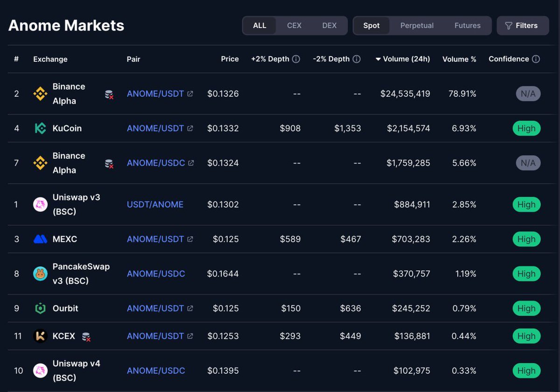Screen dimensions: 560x392
Task: Click the KuCoin exchange logo
Action: (x=40, y=128)
